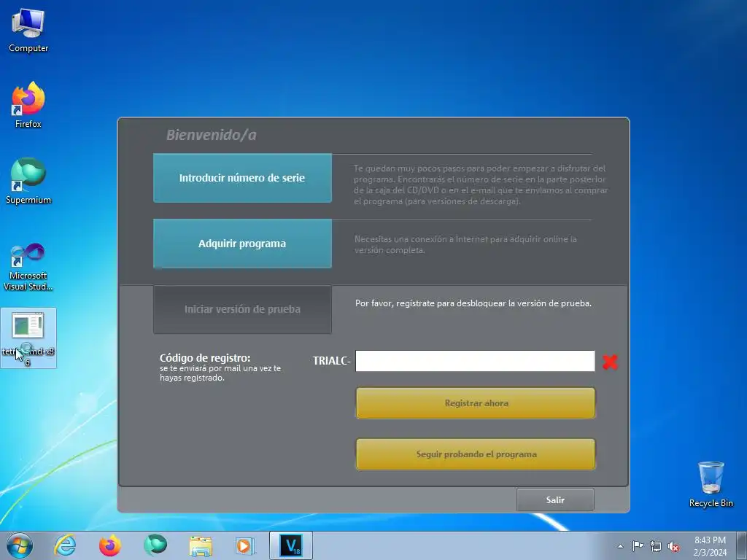
Task: Click Registrar ahora button
Action: (x=476, y=402)
